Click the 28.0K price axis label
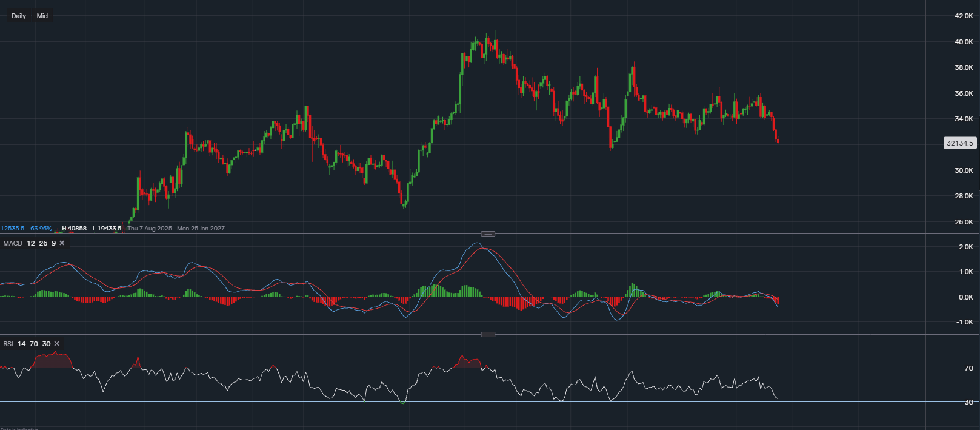 click(x=964, y=196)
